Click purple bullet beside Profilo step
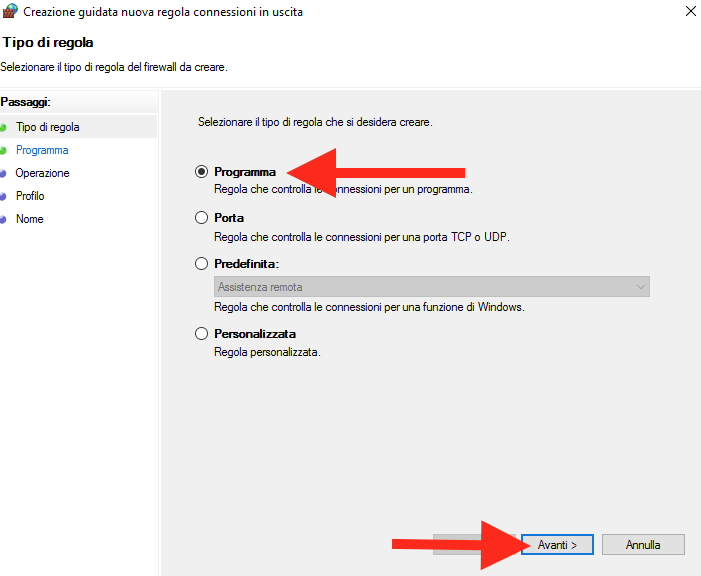This screenshot has height=576, width=701. coord(3,196)
